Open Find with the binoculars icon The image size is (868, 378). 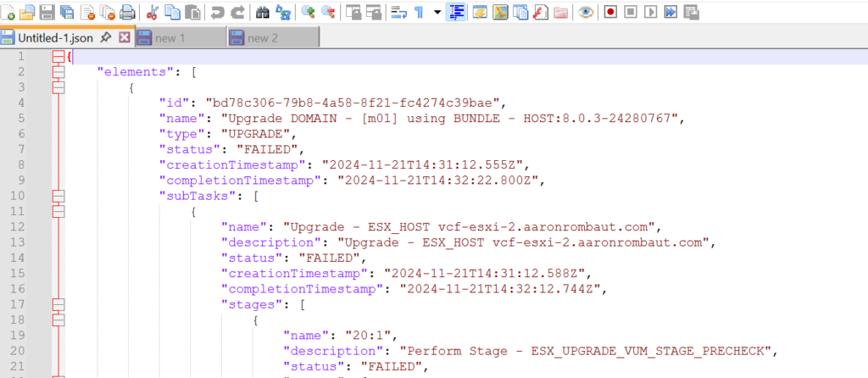pos(262,12)
